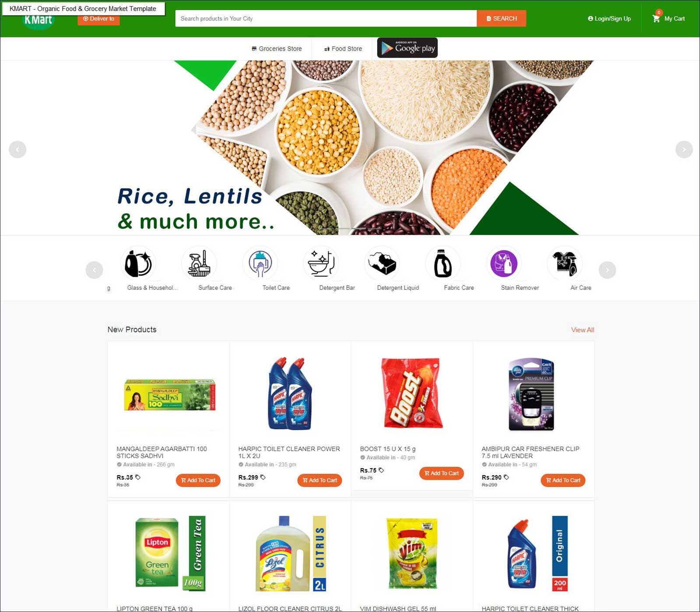Select the Surface Care category icon

(199, 264)
